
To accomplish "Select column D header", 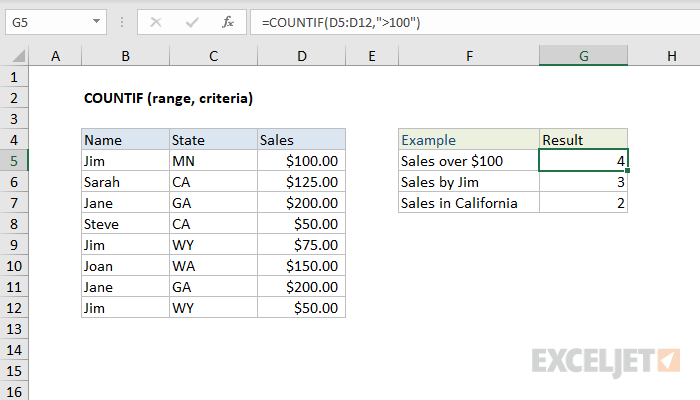I will [301, 58].
